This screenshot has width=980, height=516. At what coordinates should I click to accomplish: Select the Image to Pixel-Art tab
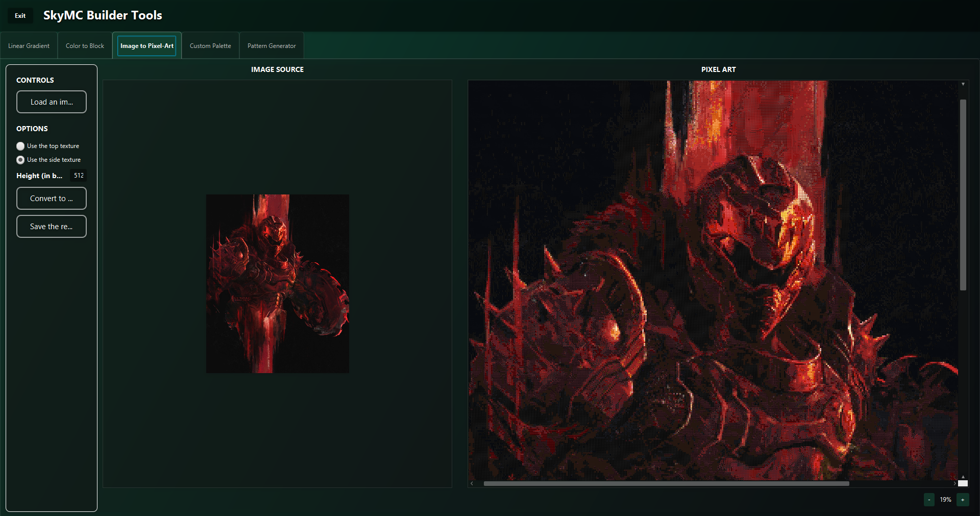tap(147, 46)
